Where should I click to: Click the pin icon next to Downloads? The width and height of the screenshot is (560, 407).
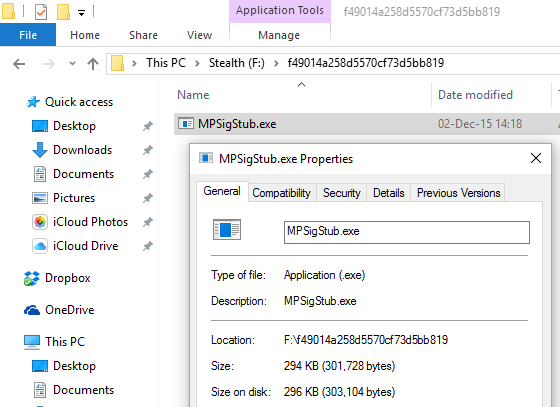pyautogui.click(x=148, y=150)
